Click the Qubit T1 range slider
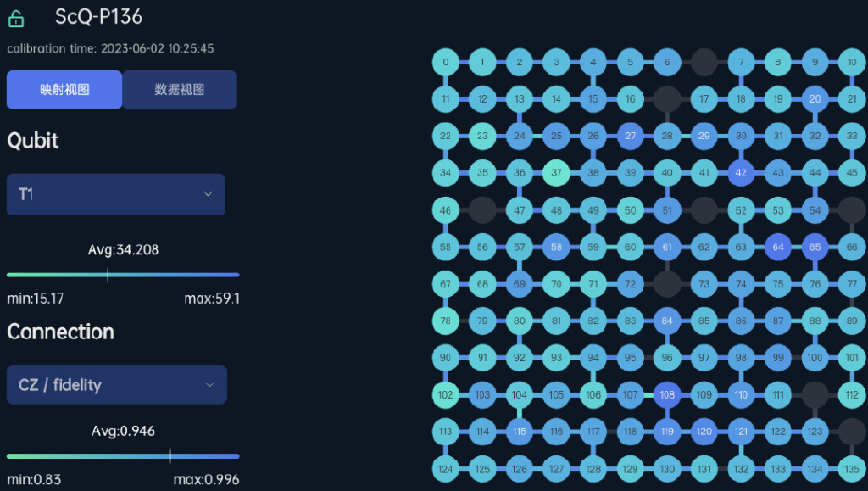868x491 pixels. 123,275
